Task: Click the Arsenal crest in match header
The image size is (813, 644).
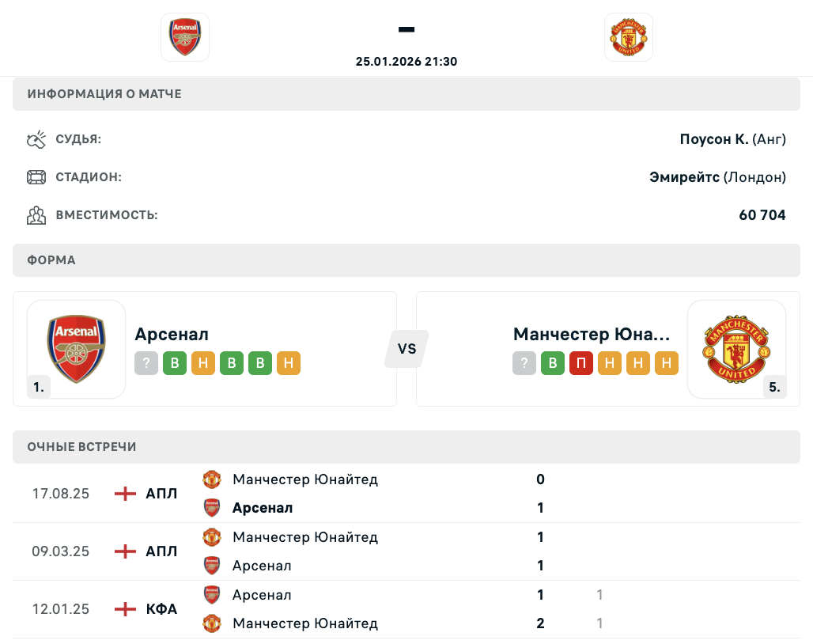Action: 185,36
